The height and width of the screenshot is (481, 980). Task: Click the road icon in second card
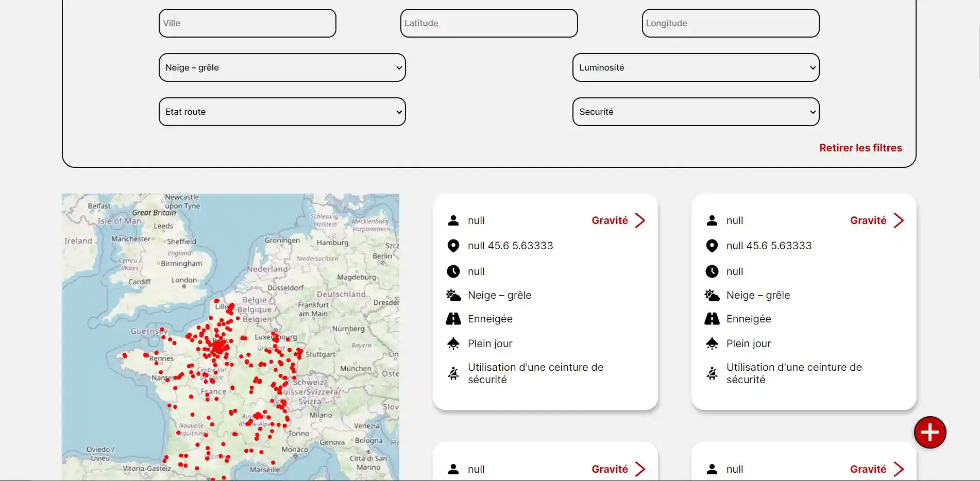coord(712,319)
